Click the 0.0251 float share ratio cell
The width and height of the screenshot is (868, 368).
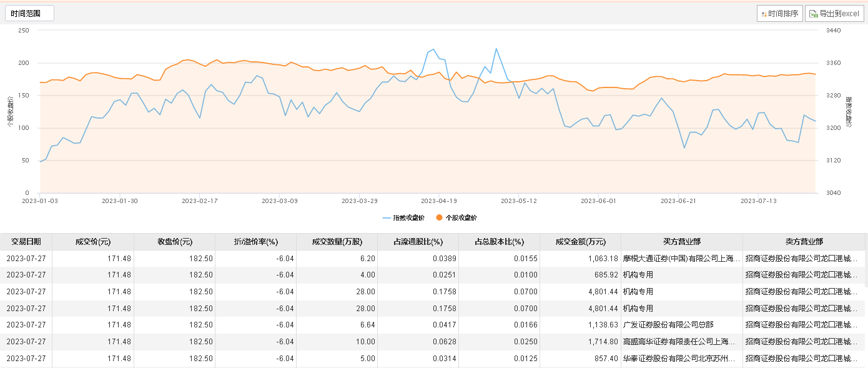pos(418,275)
